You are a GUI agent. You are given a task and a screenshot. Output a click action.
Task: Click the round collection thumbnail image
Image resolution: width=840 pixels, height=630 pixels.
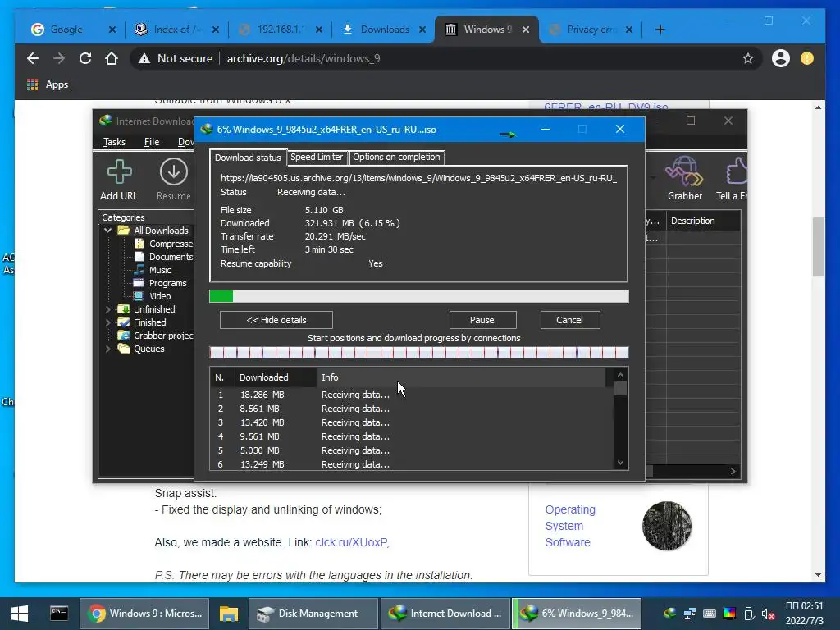pos(667,526)
